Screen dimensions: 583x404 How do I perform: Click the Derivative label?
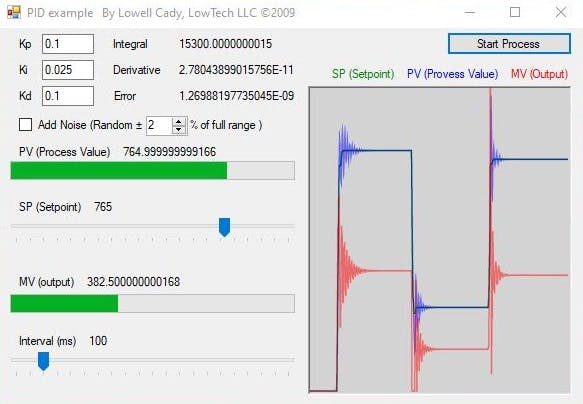tap(137, 70)
